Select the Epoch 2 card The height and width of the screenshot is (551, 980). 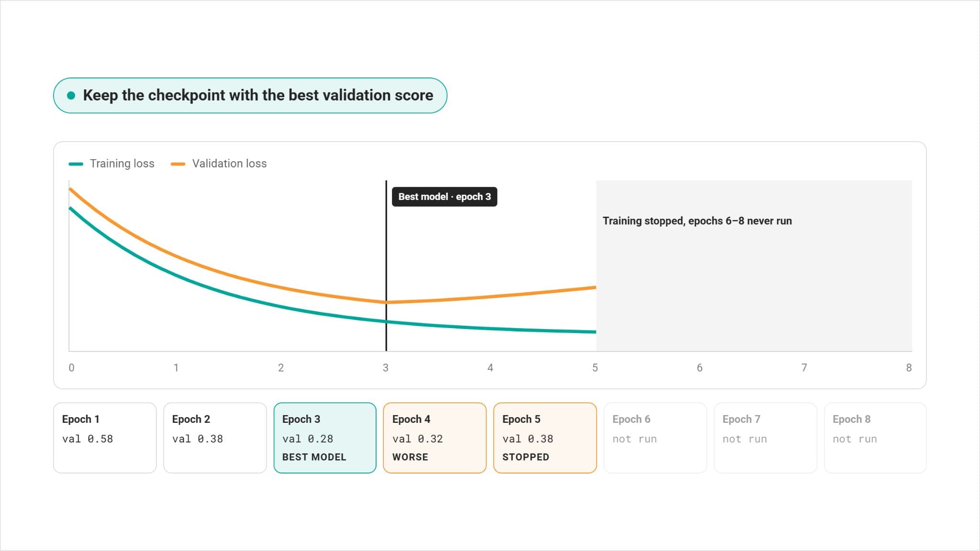(x=215, y=438)
